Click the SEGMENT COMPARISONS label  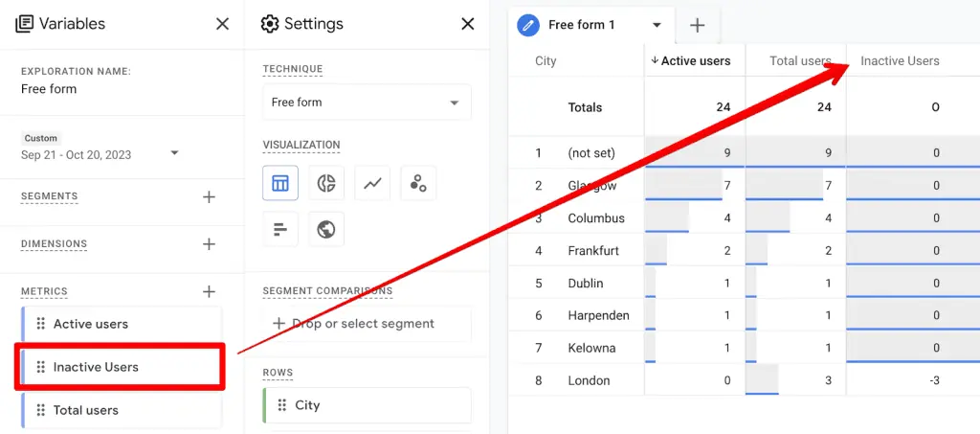(x=327, y=291)
